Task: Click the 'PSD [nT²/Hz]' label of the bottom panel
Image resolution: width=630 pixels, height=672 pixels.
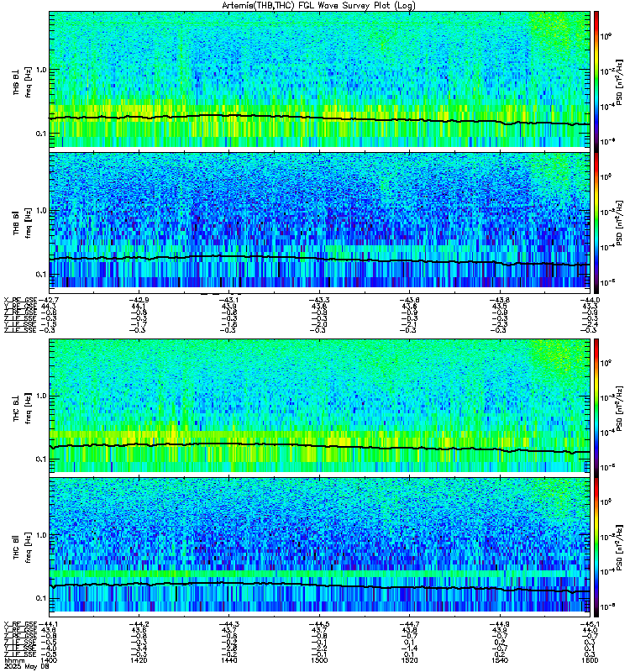Action: (x=619, y=548)
